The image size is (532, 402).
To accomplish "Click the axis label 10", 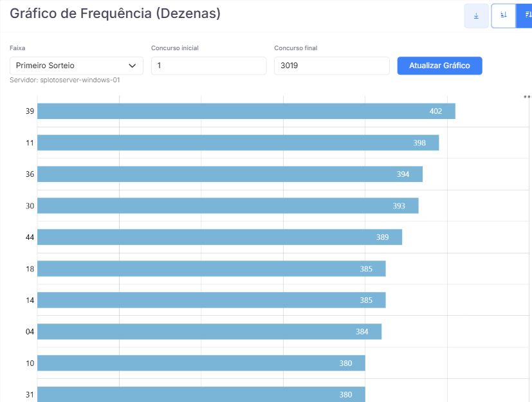I will (x=30, y=363).
